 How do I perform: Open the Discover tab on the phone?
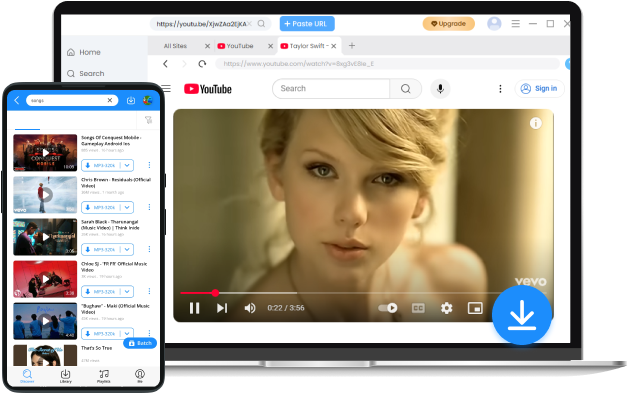coord(27,376)
